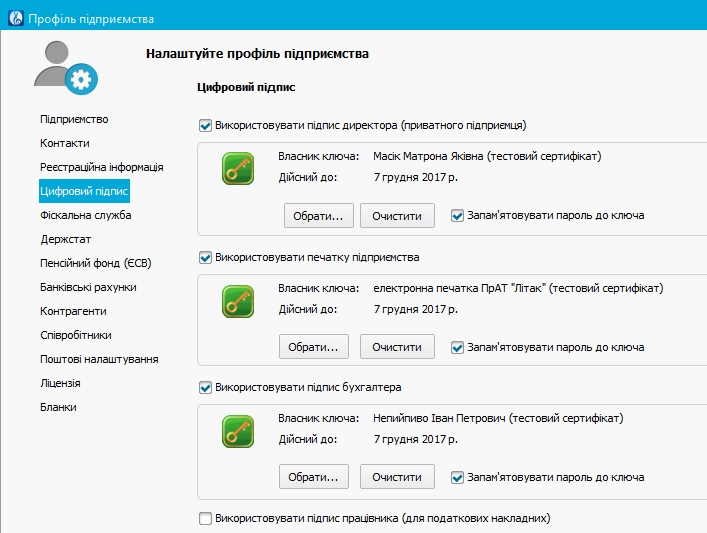Uncheck 'Використовувати підпис директора' checkbox
Image resolution: width=707 pixels, height=533 pixels.
[206, 126]
